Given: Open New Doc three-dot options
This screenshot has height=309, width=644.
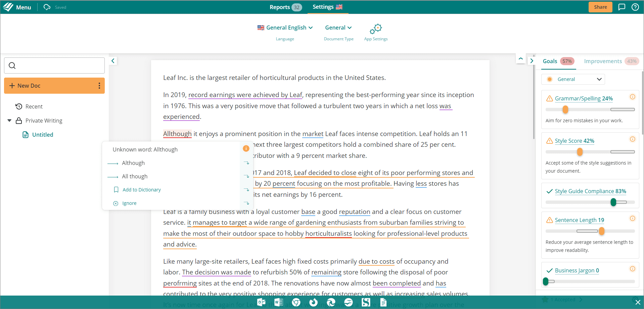Looking at the screenshot, I should pos(99,86).
